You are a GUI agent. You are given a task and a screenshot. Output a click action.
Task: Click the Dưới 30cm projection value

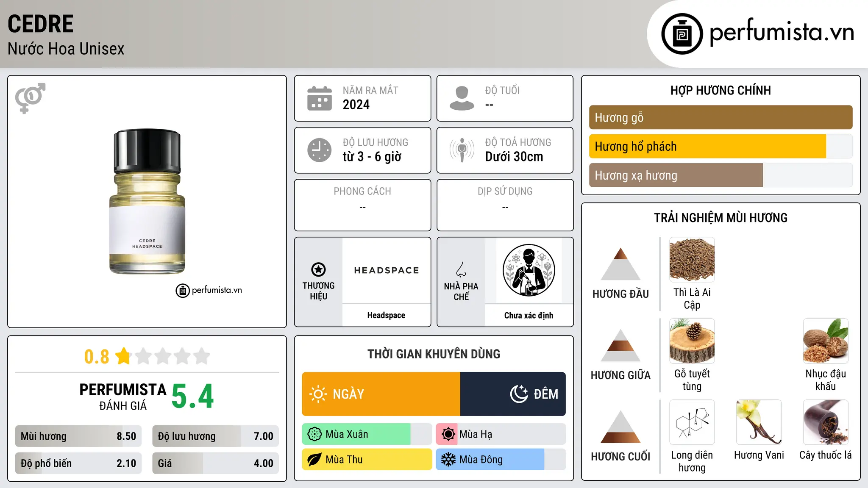(514, 157)
